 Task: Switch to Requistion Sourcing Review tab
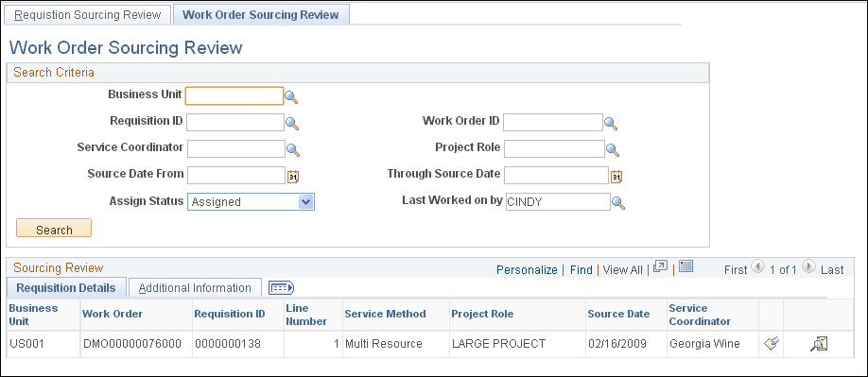point(88,15)
